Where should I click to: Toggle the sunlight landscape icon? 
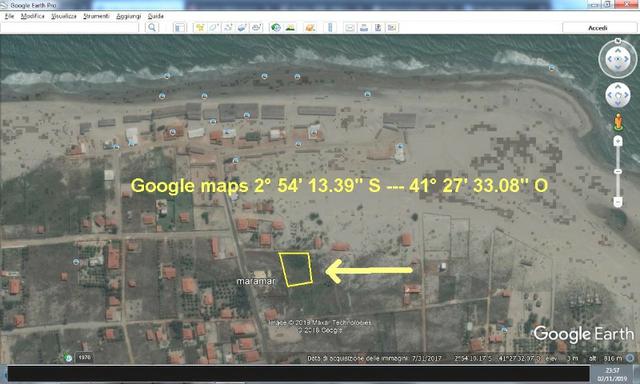(x=290, y=27)
